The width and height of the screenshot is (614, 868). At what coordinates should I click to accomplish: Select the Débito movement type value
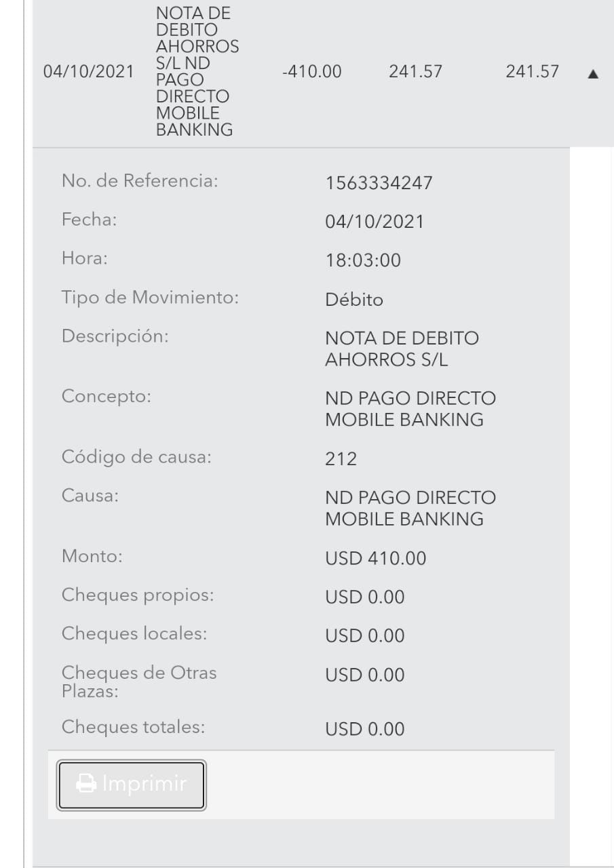tap(354, 299)
